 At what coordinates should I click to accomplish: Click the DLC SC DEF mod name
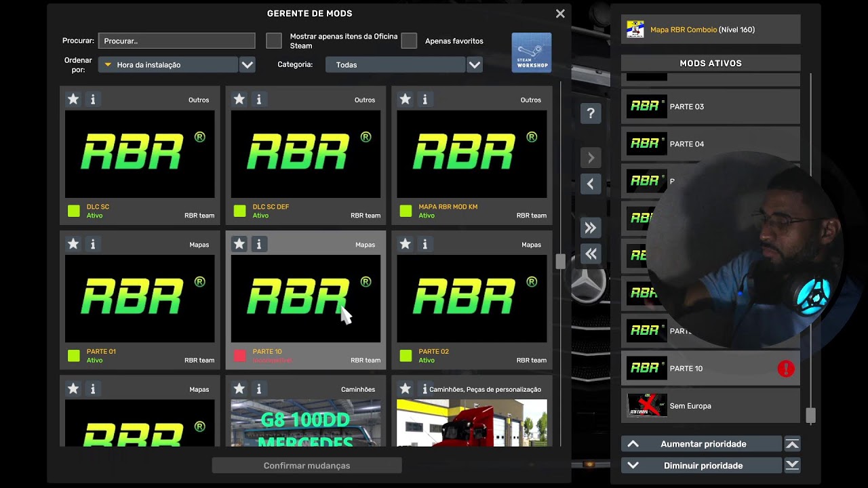coord(271,207)
